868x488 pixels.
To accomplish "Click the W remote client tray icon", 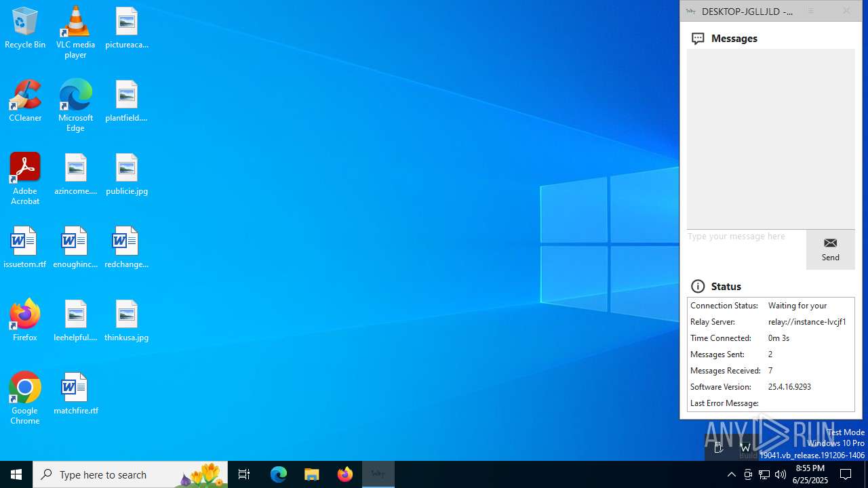I will (x=745, y=447).
